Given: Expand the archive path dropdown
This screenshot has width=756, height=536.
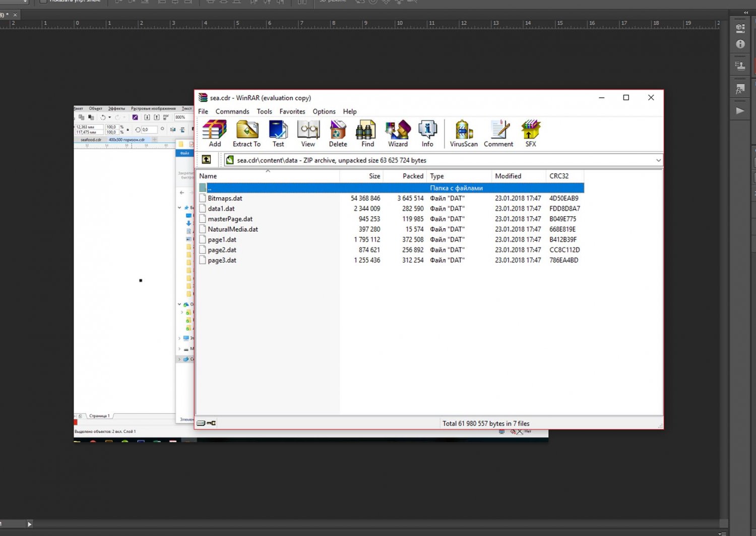Looking at the screenshot, I should [x=658, y=160].
